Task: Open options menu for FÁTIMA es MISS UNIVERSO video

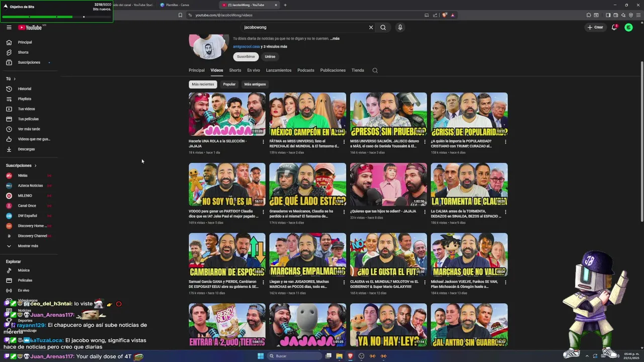Action: pos(344,142)
